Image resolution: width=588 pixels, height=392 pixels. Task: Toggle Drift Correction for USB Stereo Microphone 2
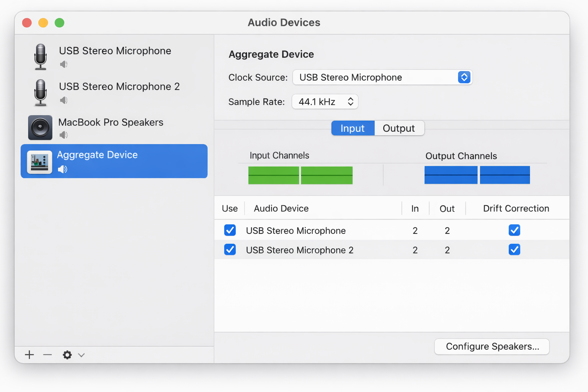tap(514, 250)
